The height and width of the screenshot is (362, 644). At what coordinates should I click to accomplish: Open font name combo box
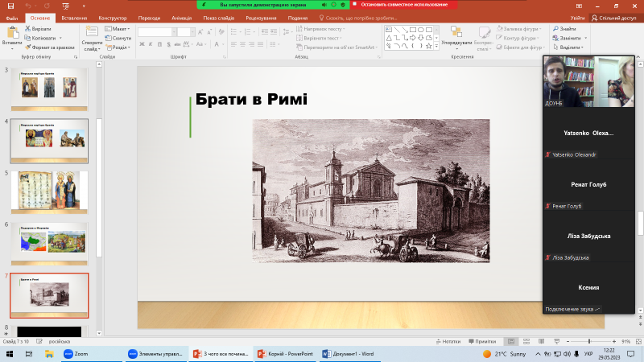click(157, 32)
